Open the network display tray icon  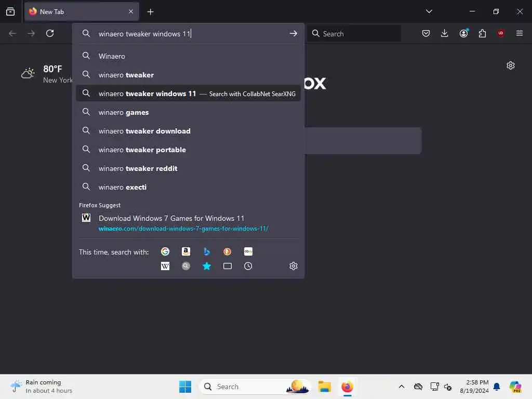point(434,387)
